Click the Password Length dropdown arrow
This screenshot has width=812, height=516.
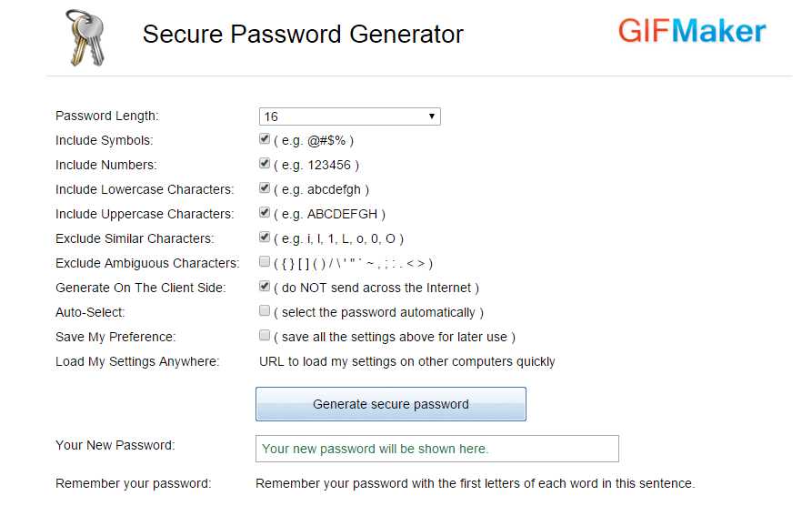pyautogui.click(x=433, y=116)
